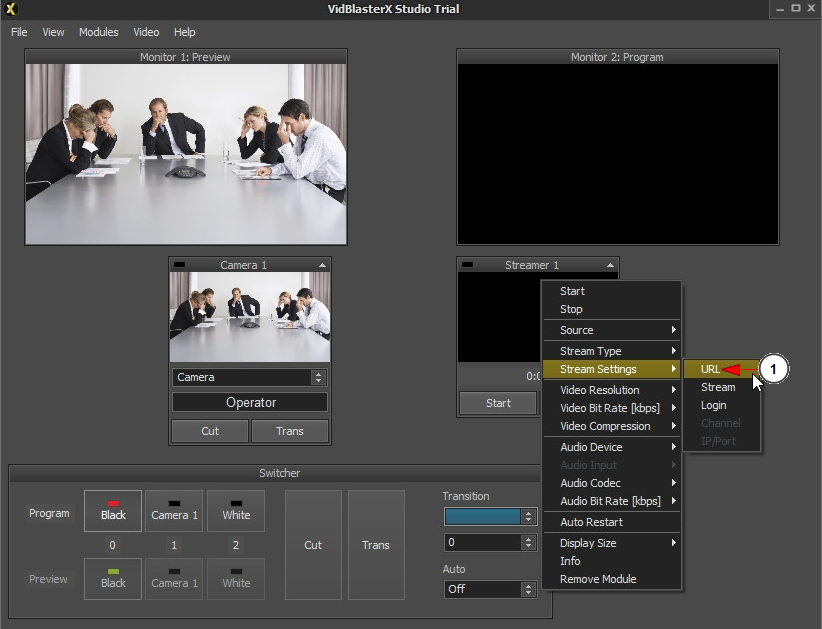The width and height of the screenshot is (822, 629).
Task: Click the Program row label in Switcher
Action: 49,513
